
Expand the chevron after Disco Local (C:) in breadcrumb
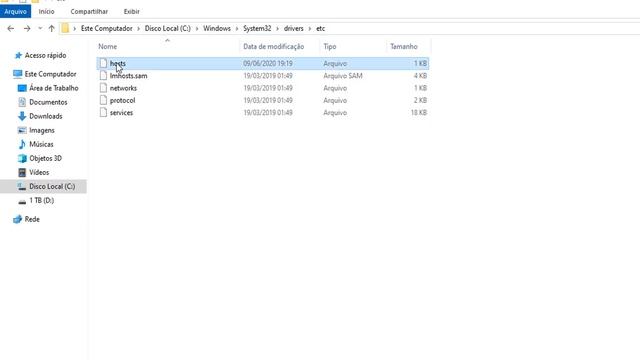click(197, 28)
